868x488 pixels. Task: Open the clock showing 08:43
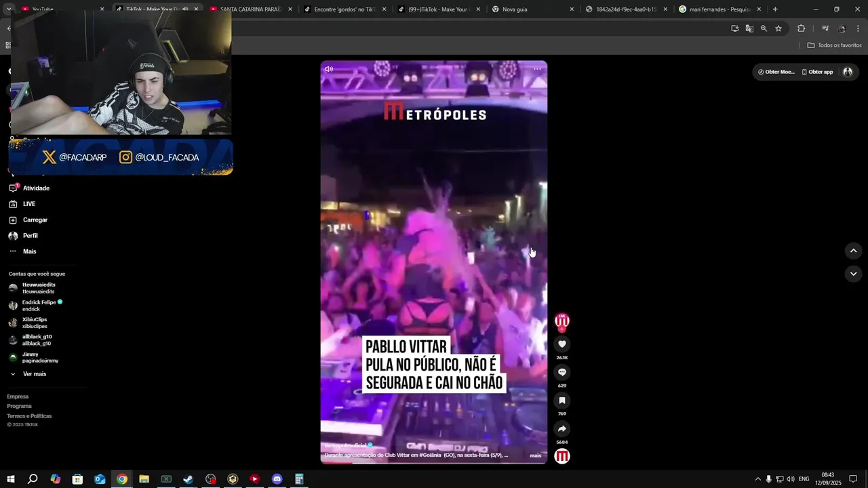(x=828, y=479)
